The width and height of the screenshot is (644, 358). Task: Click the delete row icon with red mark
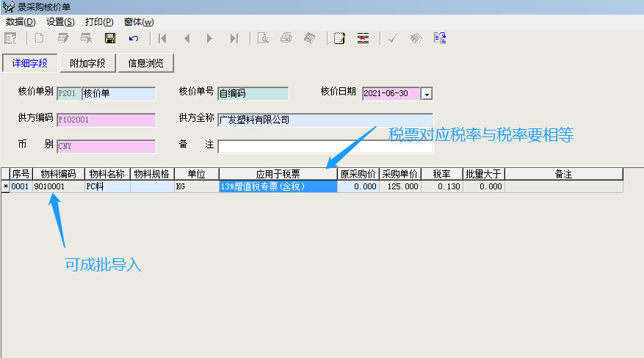tap(363, 38)
